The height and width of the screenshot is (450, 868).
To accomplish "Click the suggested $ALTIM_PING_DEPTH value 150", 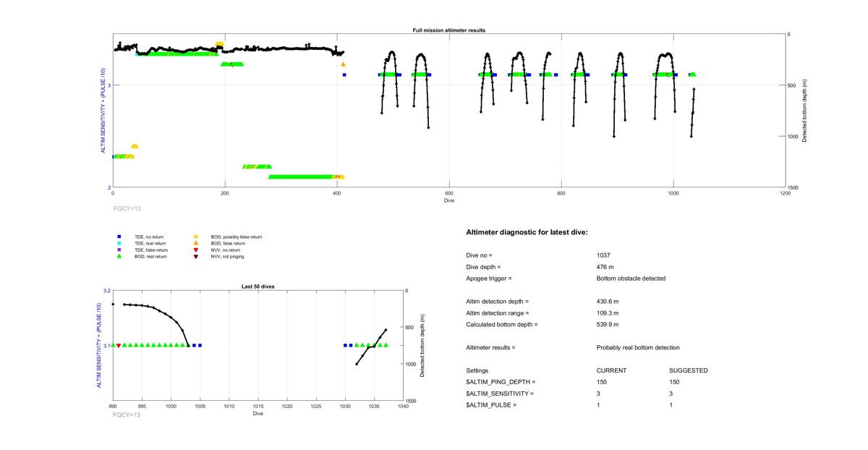I will coord(674,382).
